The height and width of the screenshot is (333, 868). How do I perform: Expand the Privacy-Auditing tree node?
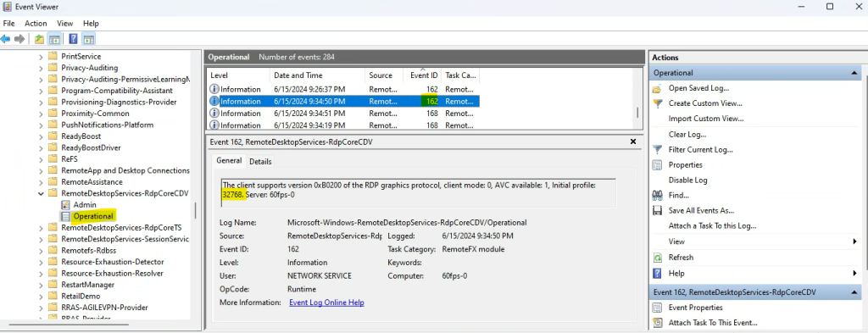[41, 68]
